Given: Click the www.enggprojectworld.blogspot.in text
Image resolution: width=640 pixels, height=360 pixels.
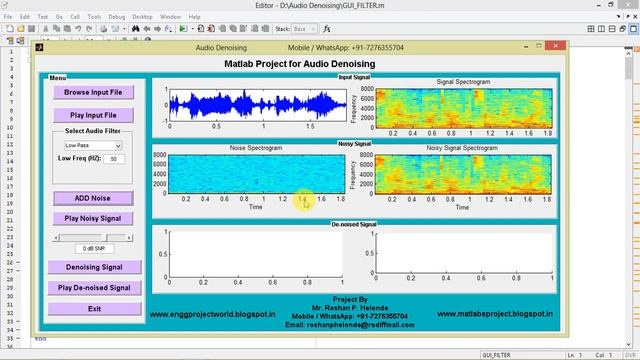Looking at the screenshot, I should pyautogui.click(x=212, y=314).
